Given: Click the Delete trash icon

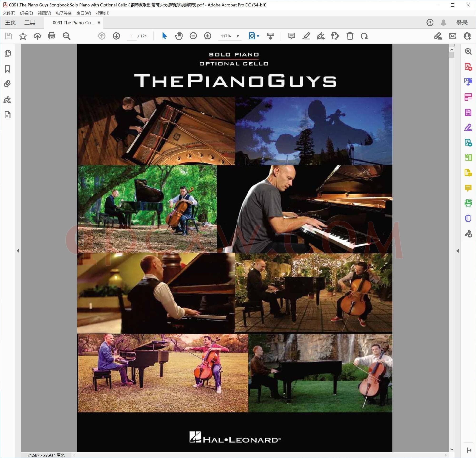Looking at the screenshot, I should point(350,36).
